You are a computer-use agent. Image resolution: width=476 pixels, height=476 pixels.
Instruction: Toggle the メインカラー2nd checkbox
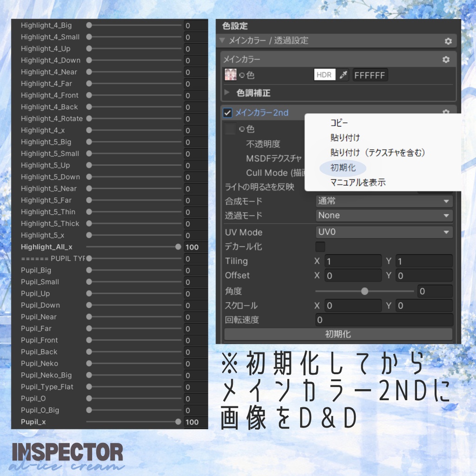(227, 112)
